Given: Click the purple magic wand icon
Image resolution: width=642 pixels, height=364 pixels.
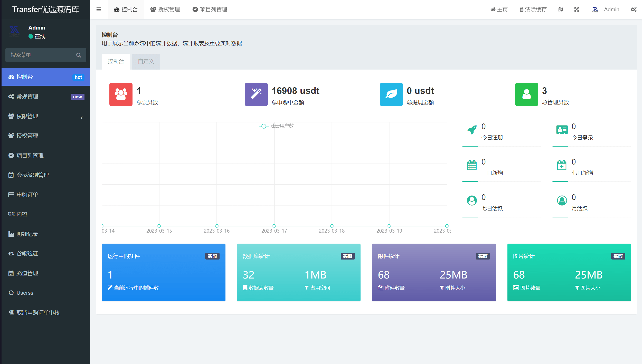Looking at the screenshot, I should click(256, 94).
